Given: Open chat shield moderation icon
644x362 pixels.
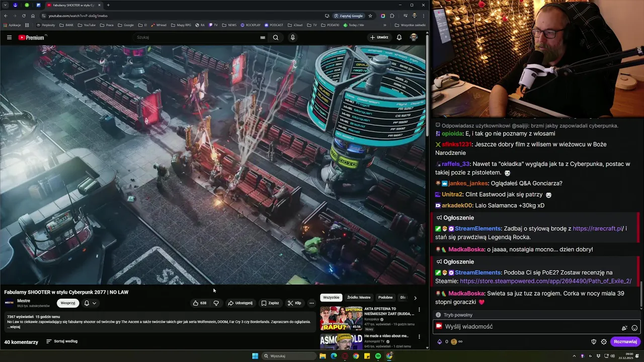Looking at the screenshot, I should pyautogui.click(x=594, y=342).
